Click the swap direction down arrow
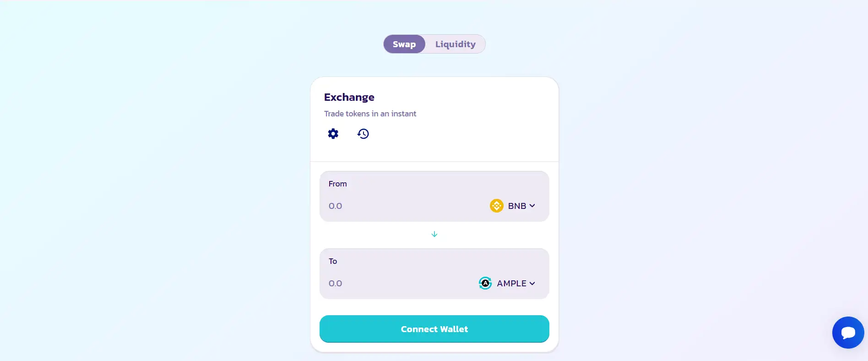Image resolution: width=868 pixels, height=361 pixels. (434, 234)
